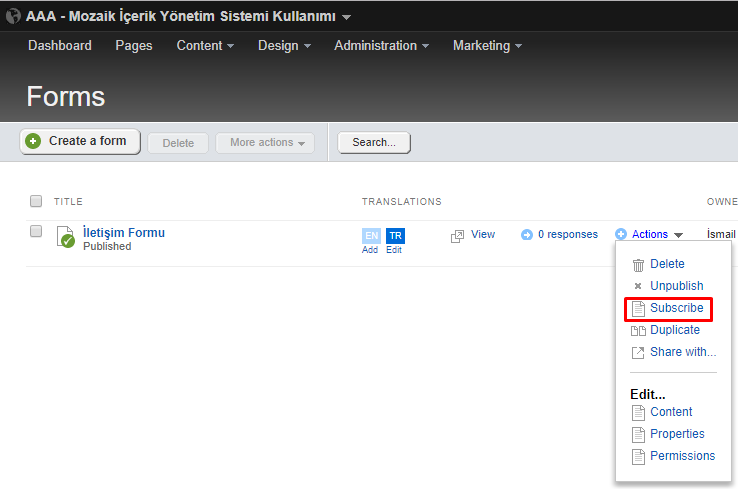Click the owner name İsmail

(722, 234)
